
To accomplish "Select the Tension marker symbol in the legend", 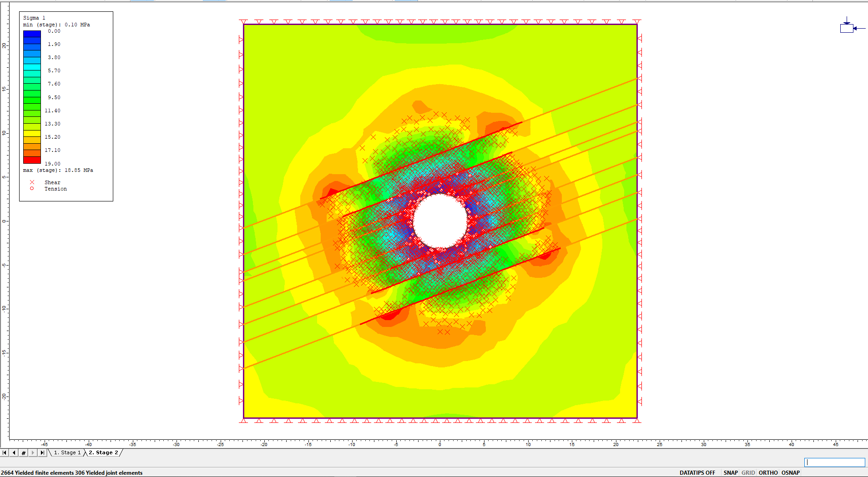I will point(31,188).
